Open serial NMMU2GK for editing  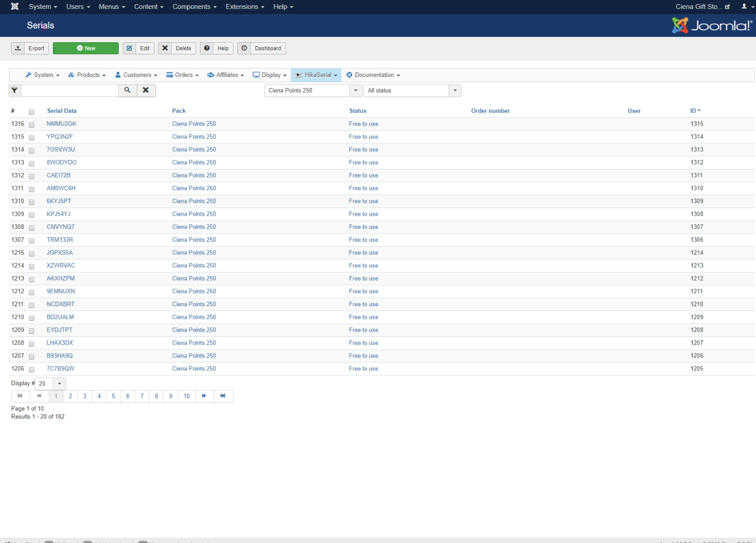coord(62,124)
